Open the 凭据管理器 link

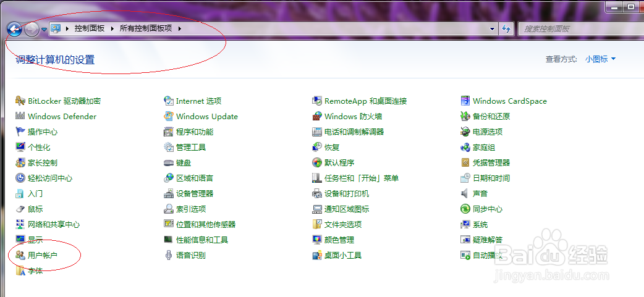(x=491, y=163)
